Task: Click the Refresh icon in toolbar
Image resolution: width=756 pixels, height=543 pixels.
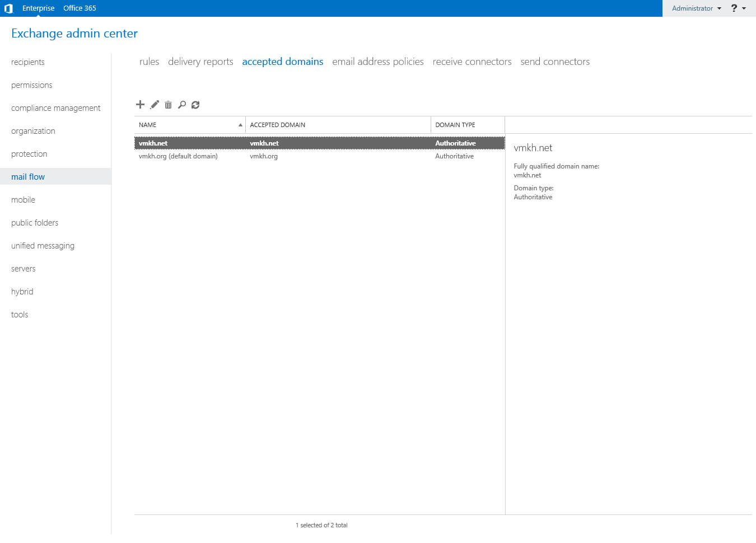Action: click(x=195, y=105)
